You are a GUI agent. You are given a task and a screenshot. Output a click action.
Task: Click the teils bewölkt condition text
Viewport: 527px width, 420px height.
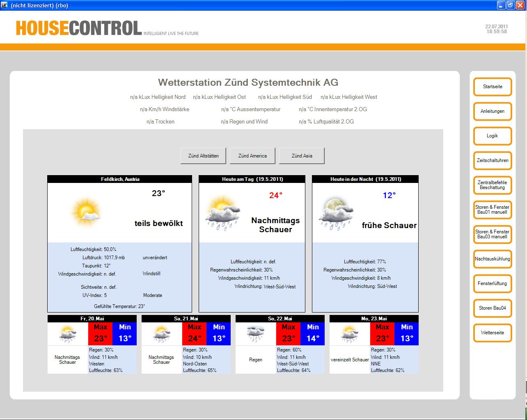point(159,224)
